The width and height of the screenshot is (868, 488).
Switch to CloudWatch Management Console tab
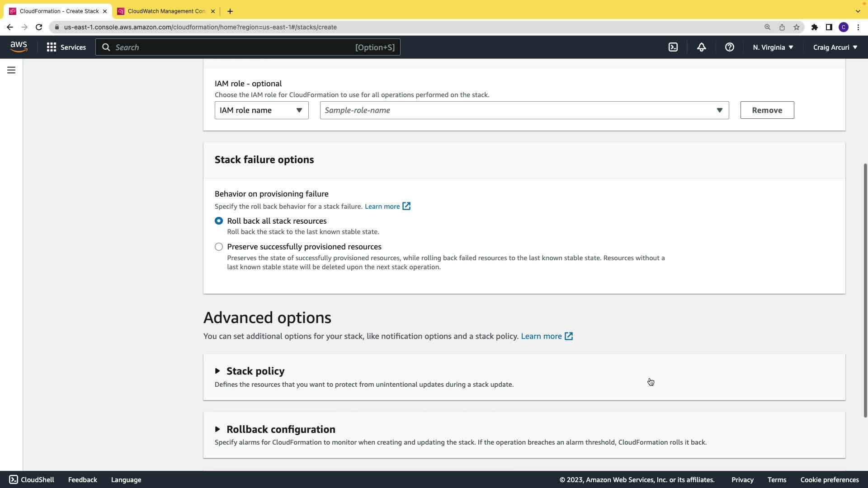tap(166, 11)
